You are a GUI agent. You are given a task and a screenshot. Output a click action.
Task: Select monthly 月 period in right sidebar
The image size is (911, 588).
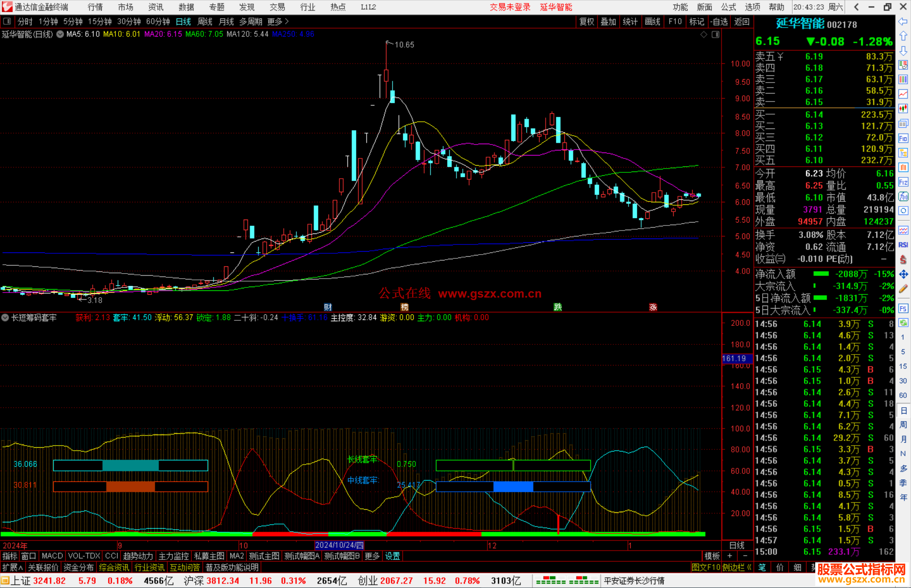903,439
